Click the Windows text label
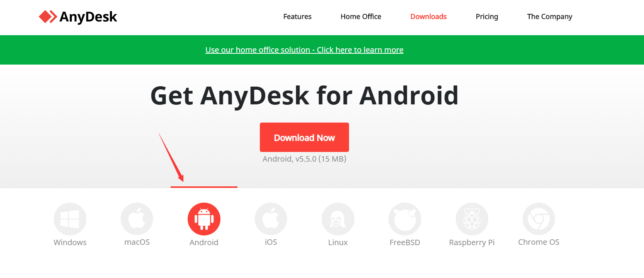The height and width of the screenshot is (278, 644). pos(70,242)
